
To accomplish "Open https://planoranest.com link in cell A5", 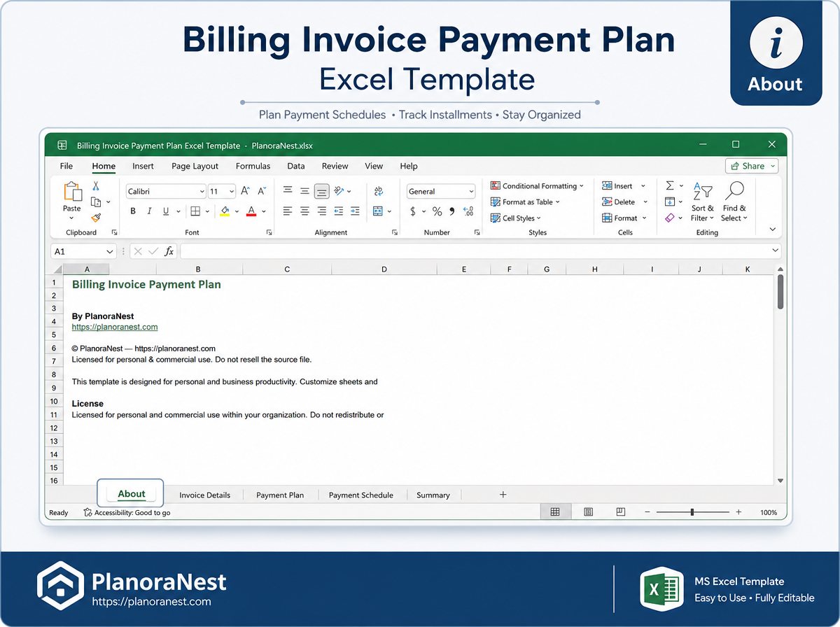I will point(115,327).
